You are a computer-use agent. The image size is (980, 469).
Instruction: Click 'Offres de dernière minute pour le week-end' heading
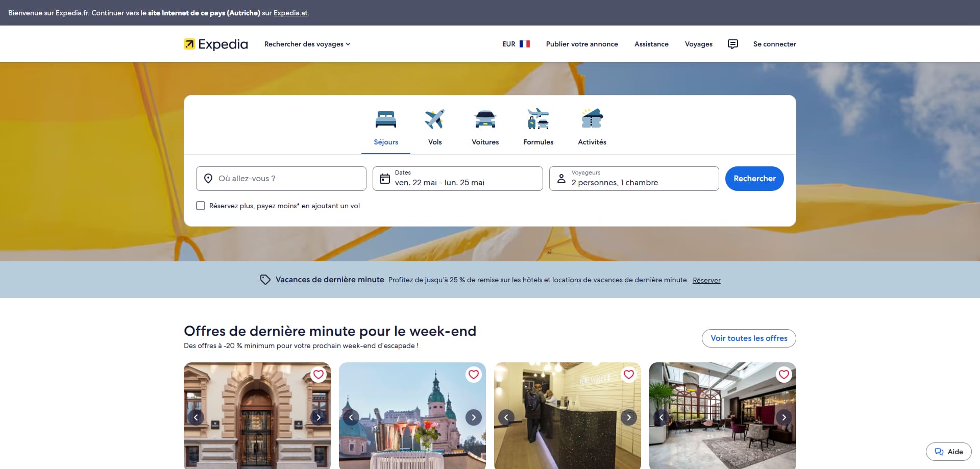(x=330, y=331)
